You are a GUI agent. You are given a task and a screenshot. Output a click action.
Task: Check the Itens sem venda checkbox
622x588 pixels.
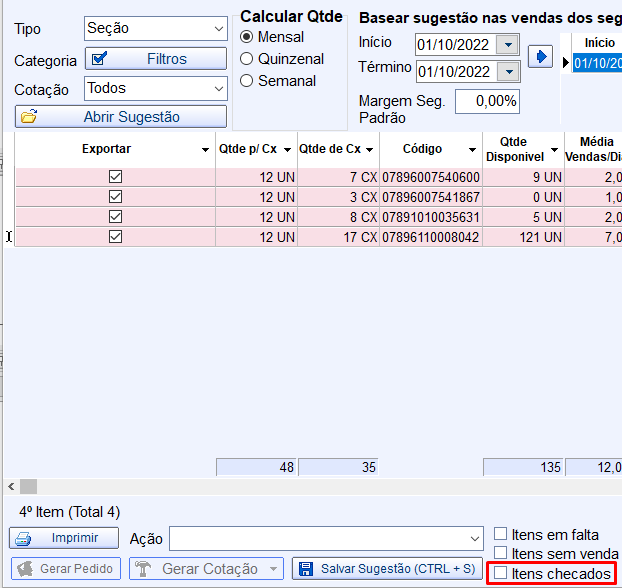pos(501,553)
